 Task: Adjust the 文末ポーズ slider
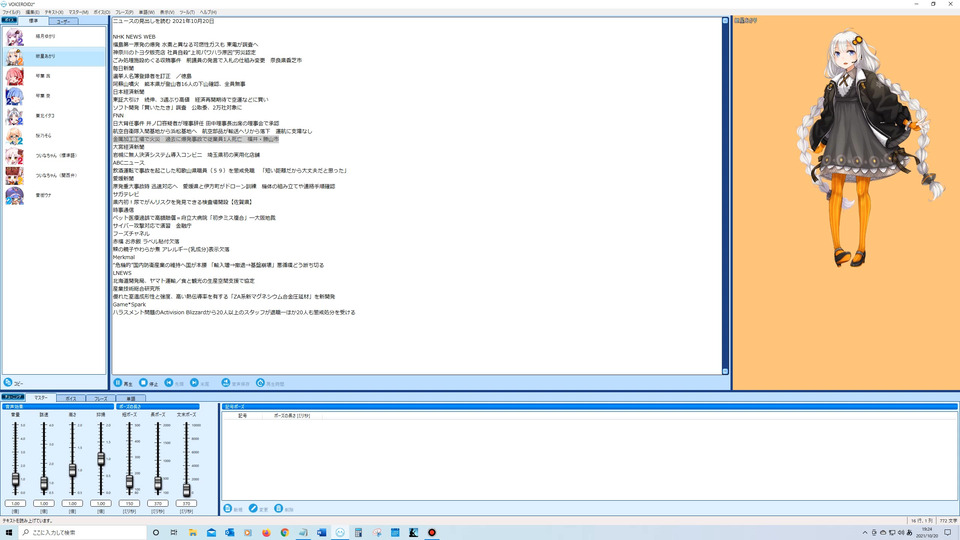click(186, 489)
